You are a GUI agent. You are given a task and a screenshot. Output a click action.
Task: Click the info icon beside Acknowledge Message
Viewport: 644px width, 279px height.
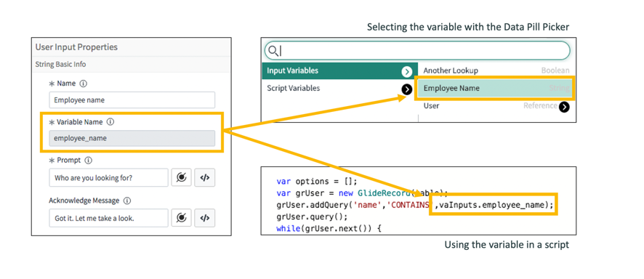tap(127, 201)
